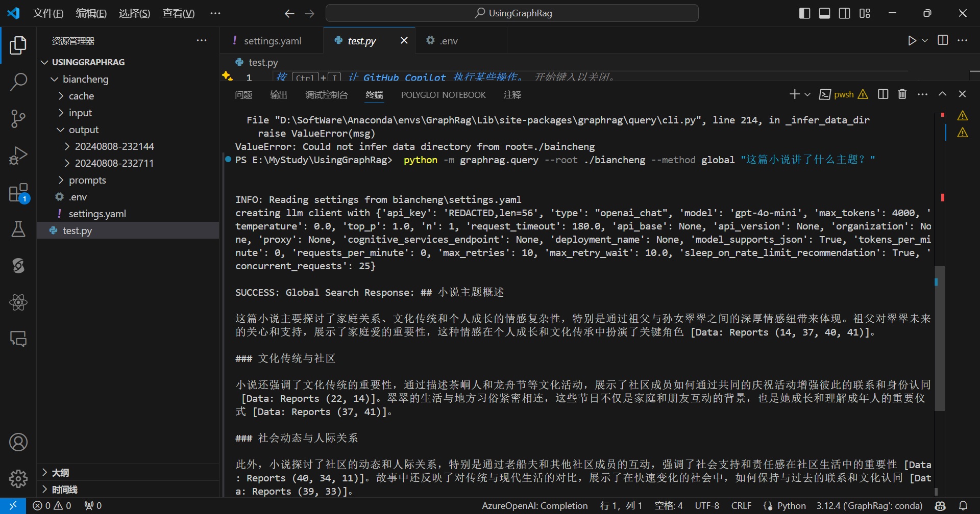This screenshot has height=514, width=980.
Task: Toggle secondary side bar visibility
Action: tap(845, 13)
